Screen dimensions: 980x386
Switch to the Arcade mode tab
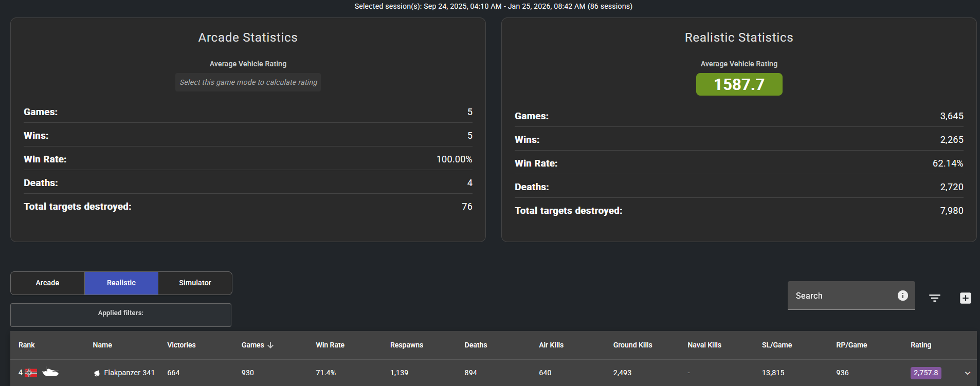pyautogui.click(x=47, y=283)
